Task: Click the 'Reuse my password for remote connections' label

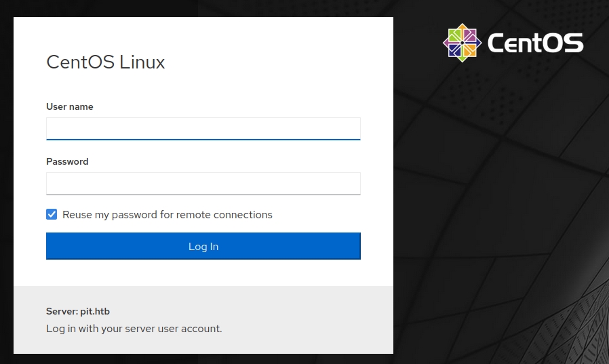Action: pyautogui.click(x=167, y=215)
